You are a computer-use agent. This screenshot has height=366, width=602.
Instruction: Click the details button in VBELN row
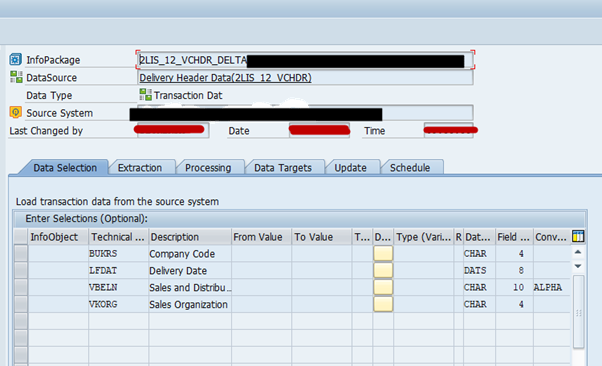383,287
